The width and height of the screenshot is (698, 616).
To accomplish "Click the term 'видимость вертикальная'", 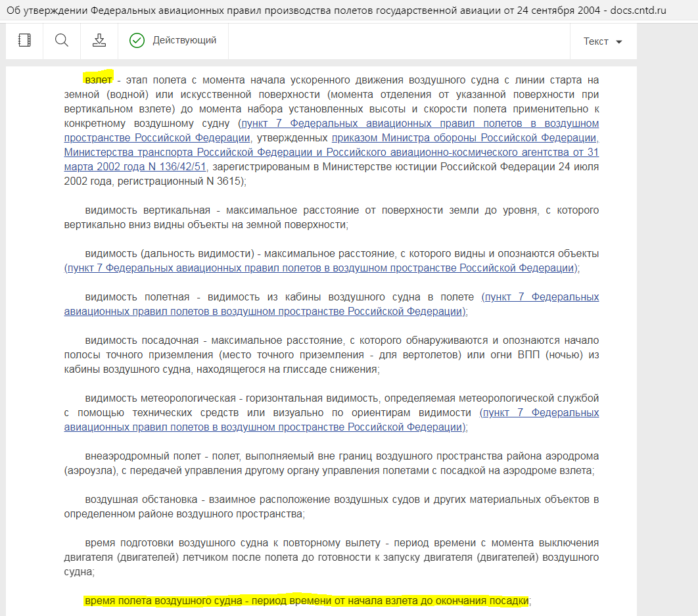I will pyautogui.click(x=147, y=210).
